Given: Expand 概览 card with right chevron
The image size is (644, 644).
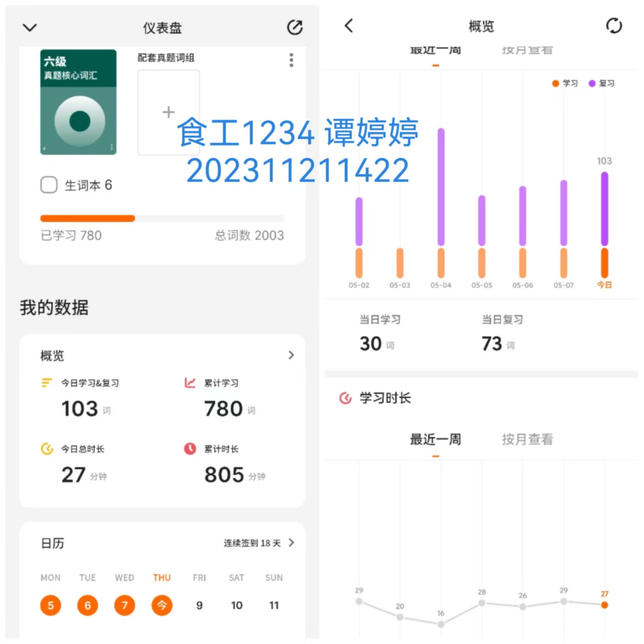Looking at the screenshot, I should point(291,355).
